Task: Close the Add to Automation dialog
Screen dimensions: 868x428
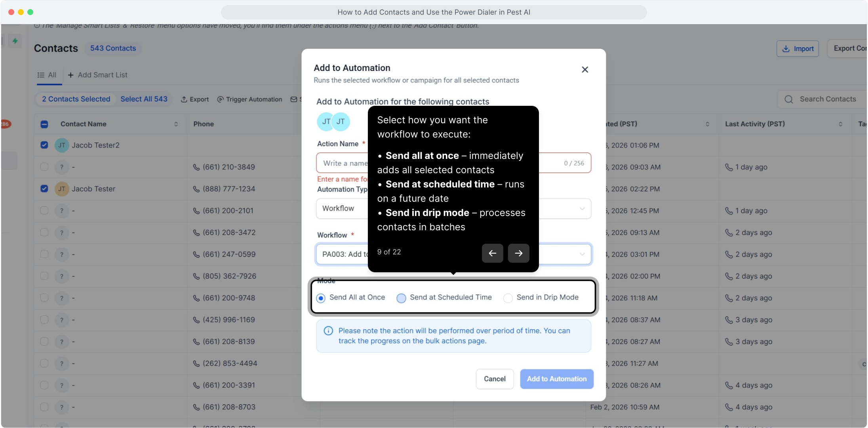Action: pyautogui.click(x=584, y=70)
